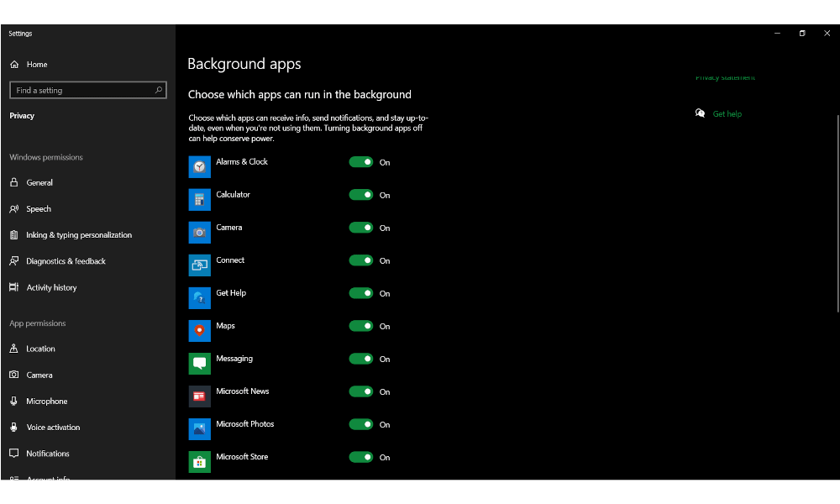Click the Diagnostics & feedback icon

coord(14,261)
